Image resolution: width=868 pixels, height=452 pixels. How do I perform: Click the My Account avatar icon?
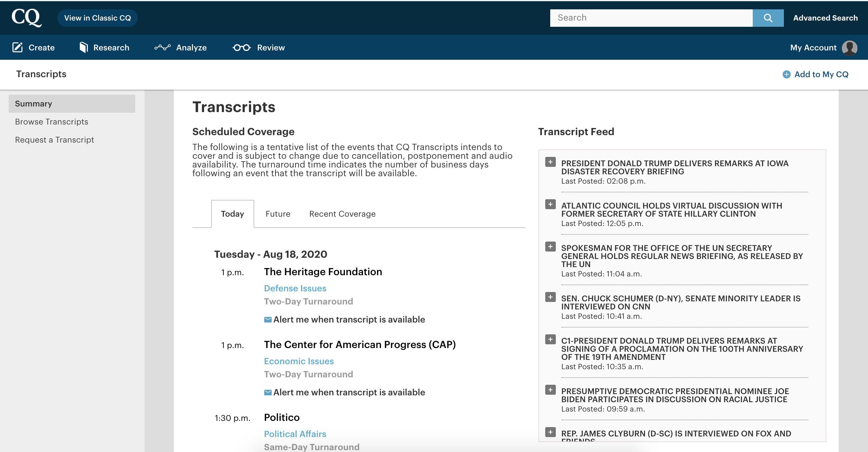tap(850, 48)
